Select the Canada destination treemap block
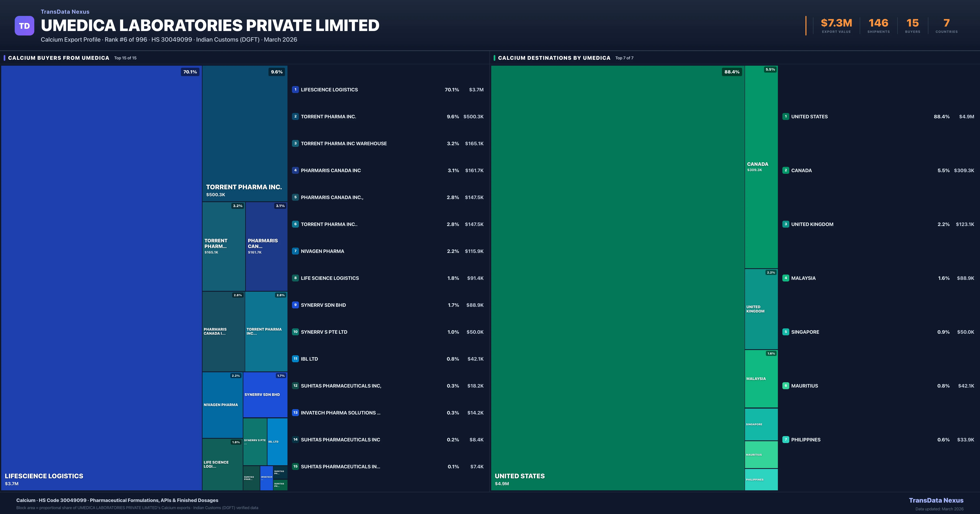 click(x=761, y=167)
